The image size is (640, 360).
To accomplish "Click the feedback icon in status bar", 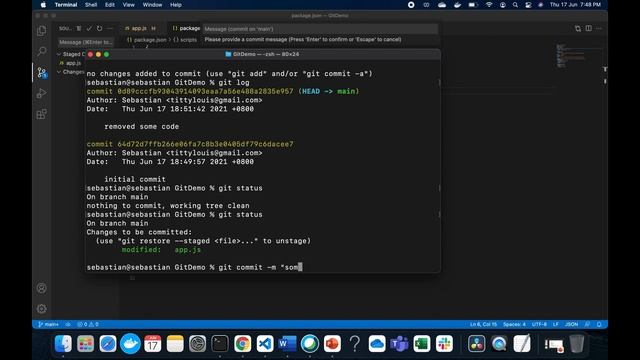I will click(587, 324).
